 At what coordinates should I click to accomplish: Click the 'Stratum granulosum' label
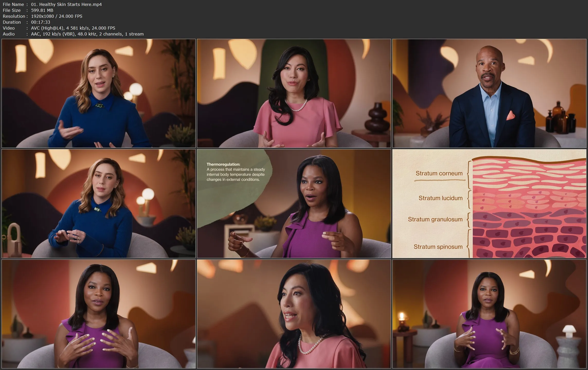pyautogui.click(x=435, y=219)
